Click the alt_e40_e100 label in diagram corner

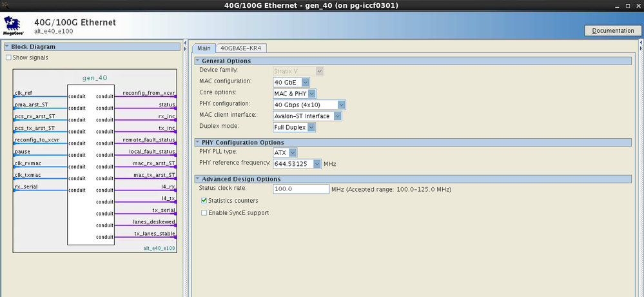point(159,249)
